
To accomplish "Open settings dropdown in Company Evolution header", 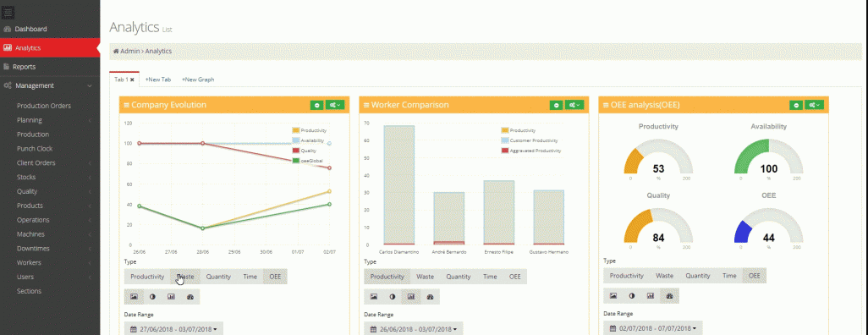I will [335, 105].
